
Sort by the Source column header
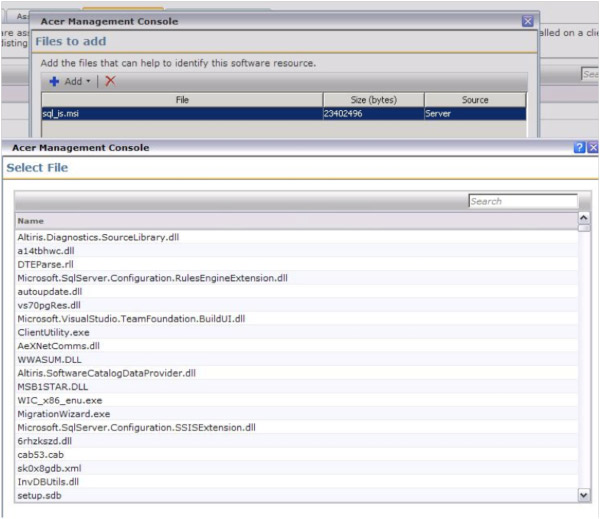coord(475,100)
